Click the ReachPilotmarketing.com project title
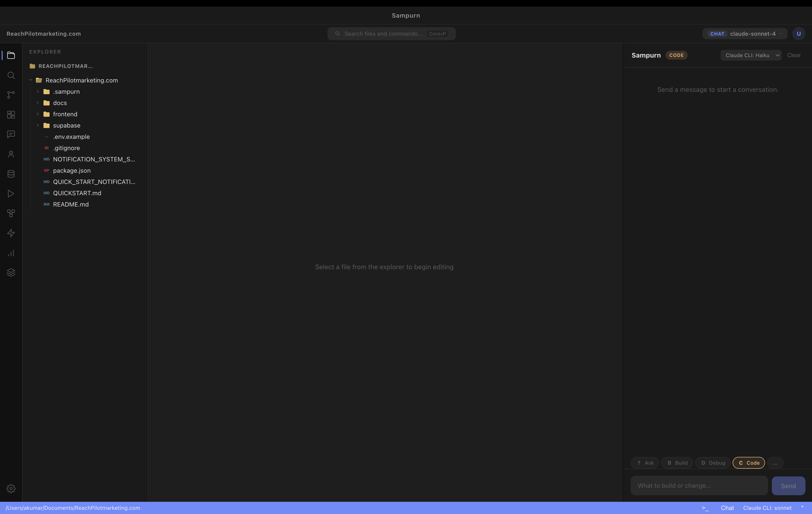The height and width of the screenshot is (514, 812). (x=44, y=34)
